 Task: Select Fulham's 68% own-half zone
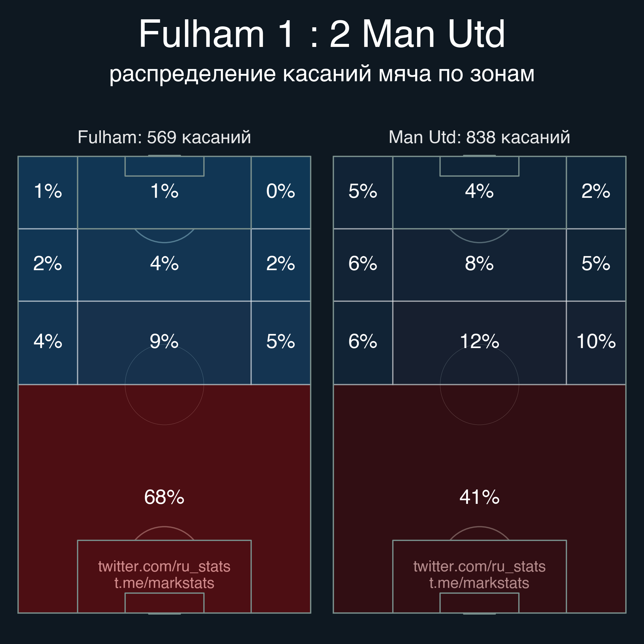point(164,499)
